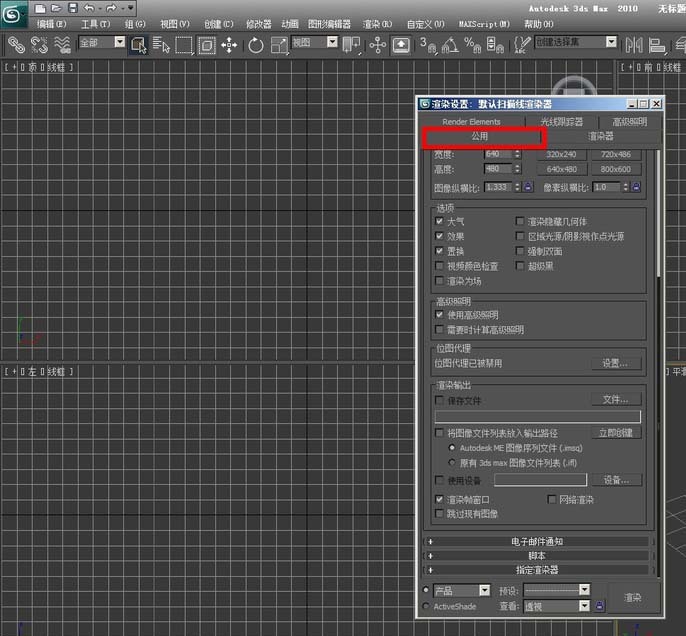Switch to the Render Elements tab
This screenshot has width=686, height=636.
(x=471, y=122)
